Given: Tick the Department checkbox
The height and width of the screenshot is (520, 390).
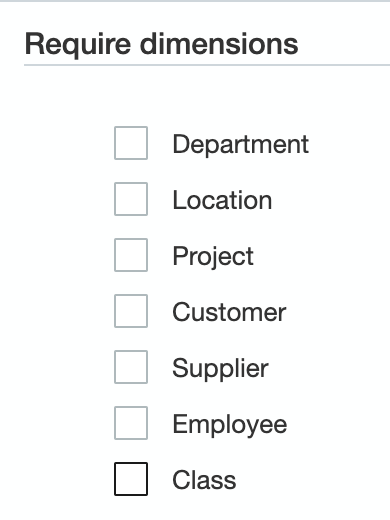Looking at the screenshot, I should click(x=131, y=143).
